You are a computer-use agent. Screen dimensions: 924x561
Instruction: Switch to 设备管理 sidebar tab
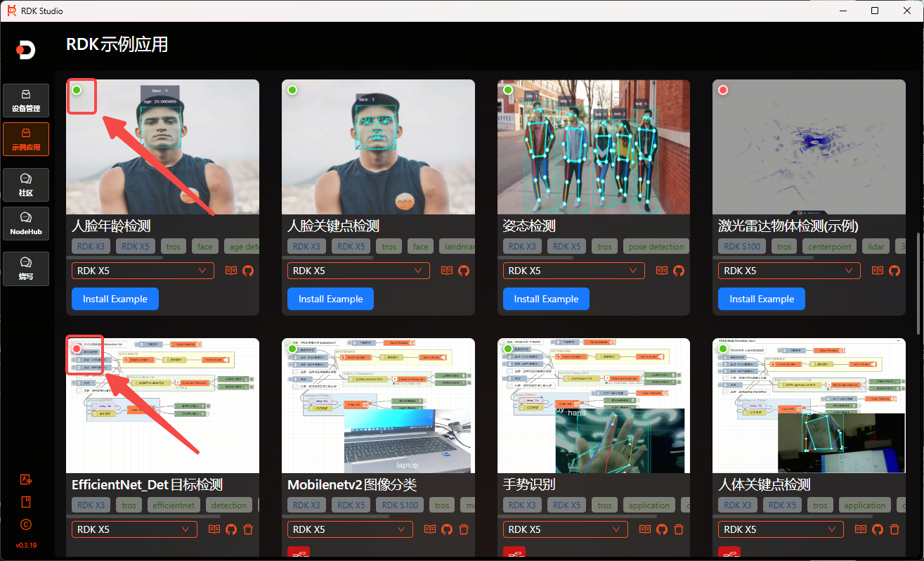coord(26,101)
